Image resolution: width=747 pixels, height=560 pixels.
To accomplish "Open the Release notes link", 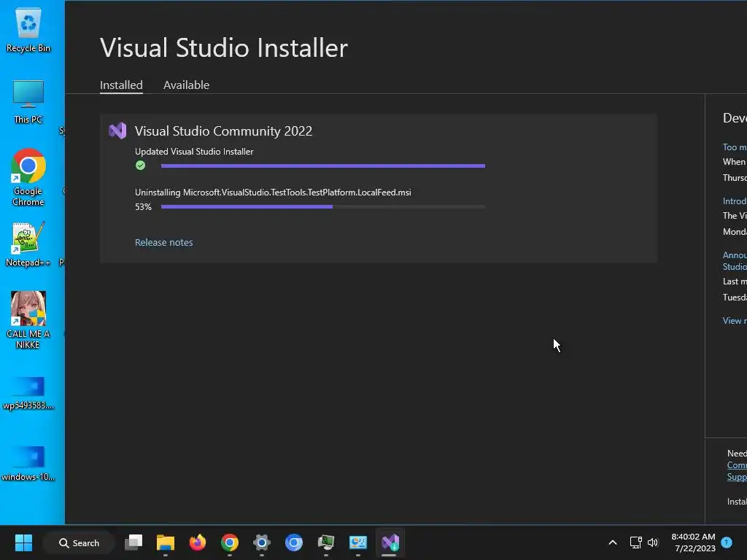I will point(164,242).
